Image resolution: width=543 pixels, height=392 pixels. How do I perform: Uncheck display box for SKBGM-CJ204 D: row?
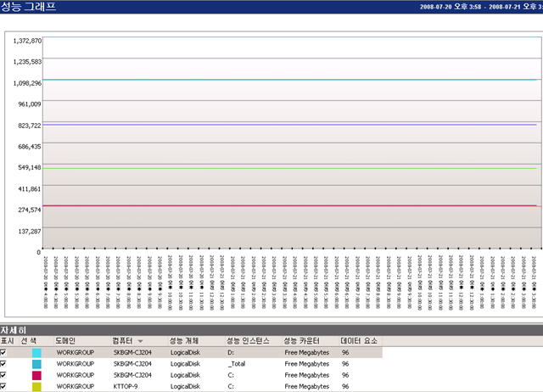point(3,352)
